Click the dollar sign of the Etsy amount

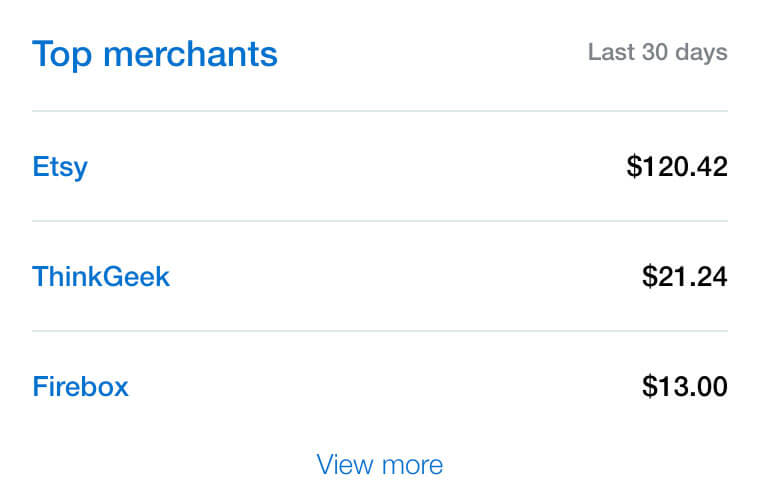(x=634, y=166)
